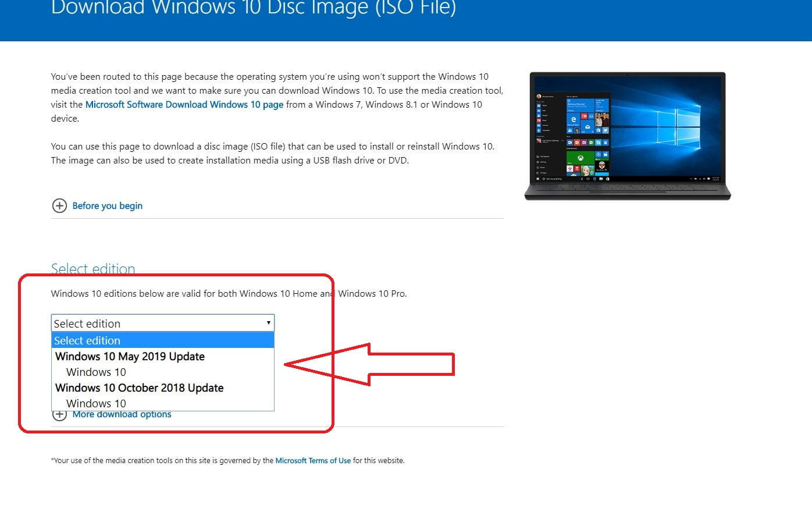This screenshot has height=505, width=812.
Task: Click the Windows 10 May 2019 Update group label
Action: pyautogui.click(x=130, y=357)
